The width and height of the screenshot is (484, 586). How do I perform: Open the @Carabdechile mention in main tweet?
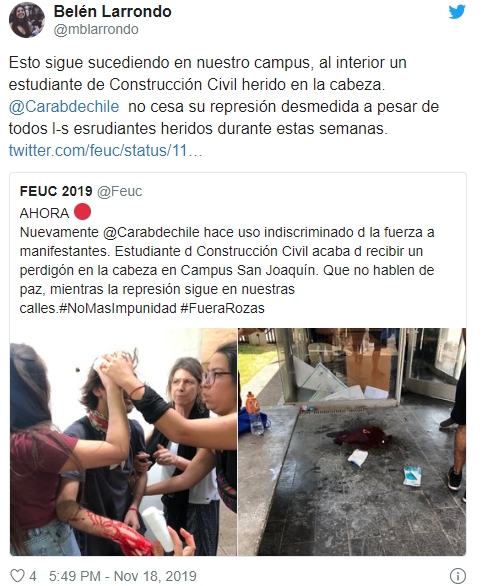(x=64, y=107)
